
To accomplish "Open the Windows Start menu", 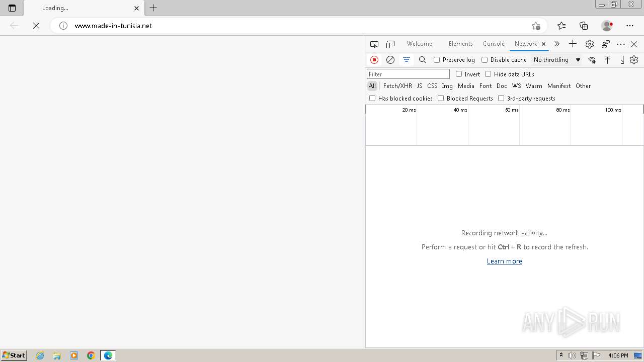I will pos(14,355).
